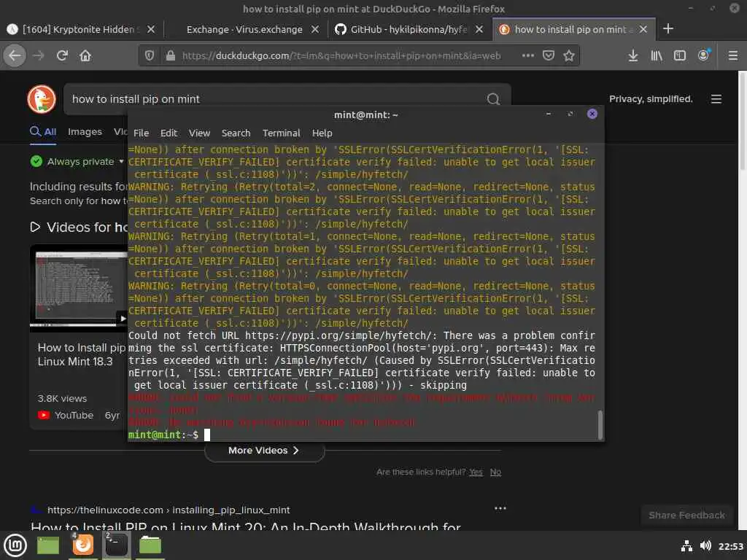Open Firefox account avatar icon
Screen dimensions: 747x560
pos(704,55)
